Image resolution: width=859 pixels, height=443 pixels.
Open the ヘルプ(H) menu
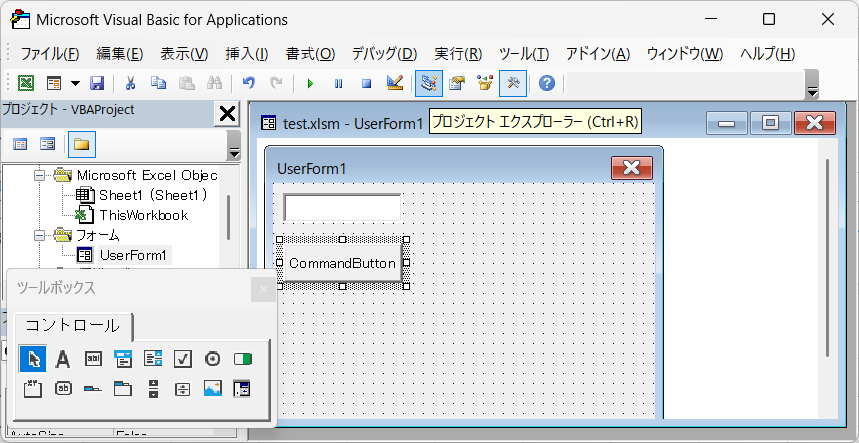coord(768,54)
